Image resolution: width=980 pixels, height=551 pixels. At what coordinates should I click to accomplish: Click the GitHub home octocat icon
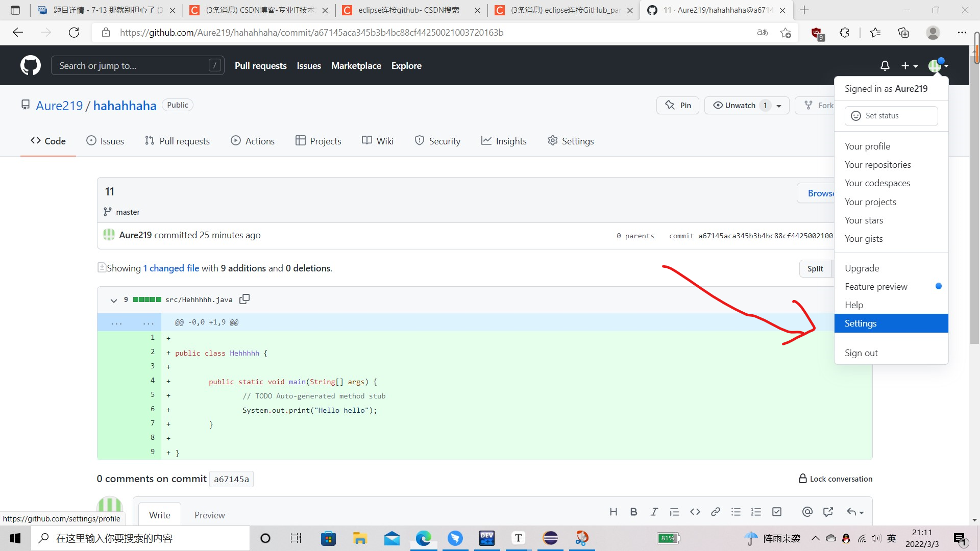tap(30, 65)
